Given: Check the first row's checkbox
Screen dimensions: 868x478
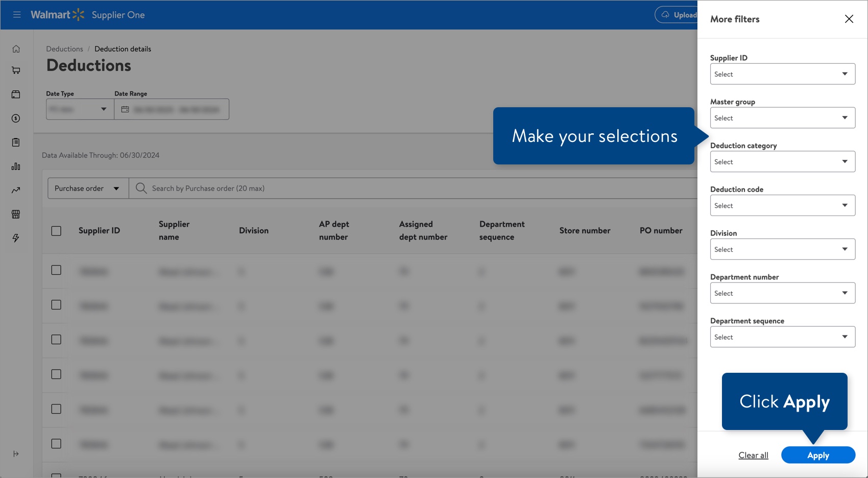Looking at the screenshot, I should click(56, 270).
